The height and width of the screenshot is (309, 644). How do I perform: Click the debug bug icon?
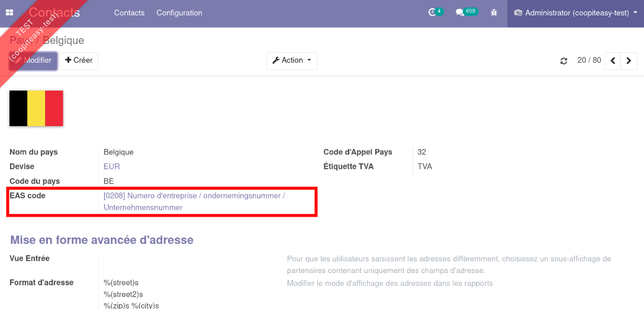494,12
